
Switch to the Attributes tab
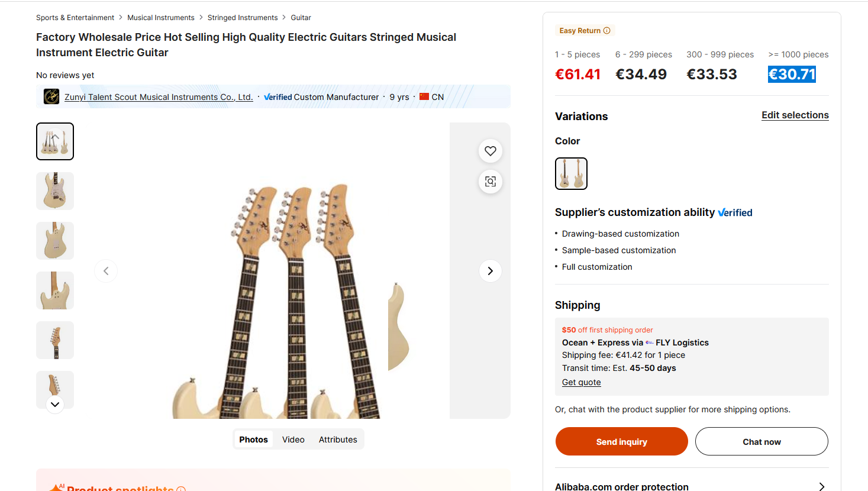[338, 440]
